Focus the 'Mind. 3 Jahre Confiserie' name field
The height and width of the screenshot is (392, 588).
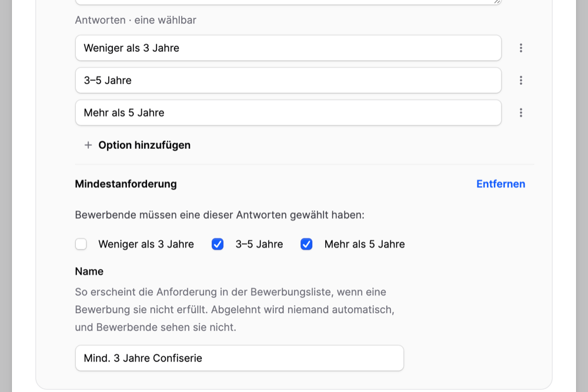tap(240, 358)
